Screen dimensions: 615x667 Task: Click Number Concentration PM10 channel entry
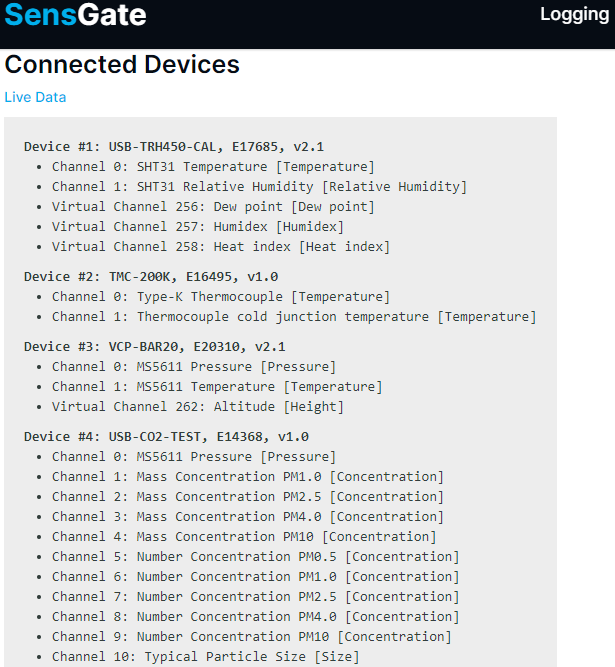(x=252, y=636)
